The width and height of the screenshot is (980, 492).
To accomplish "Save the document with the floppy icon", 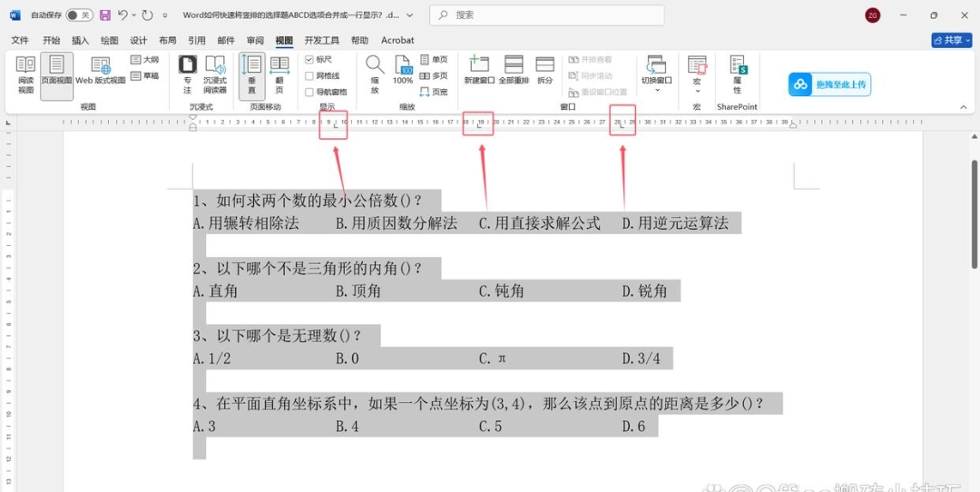I will (x=105, y=15).
